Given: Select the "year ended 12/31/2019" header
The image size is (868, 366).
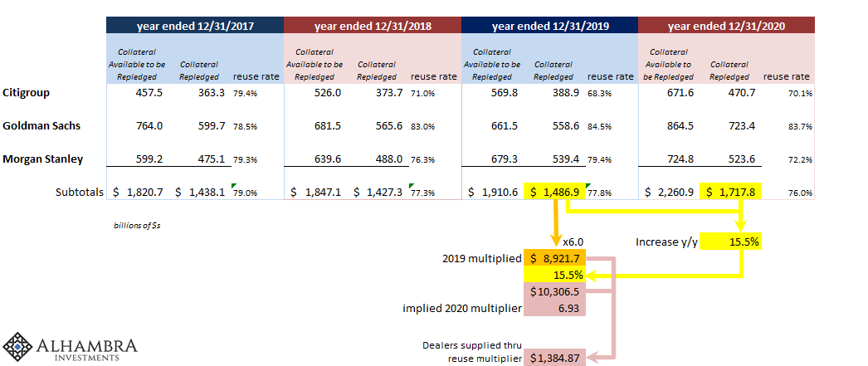Looking at the screenshot, I should click(549, 26).
